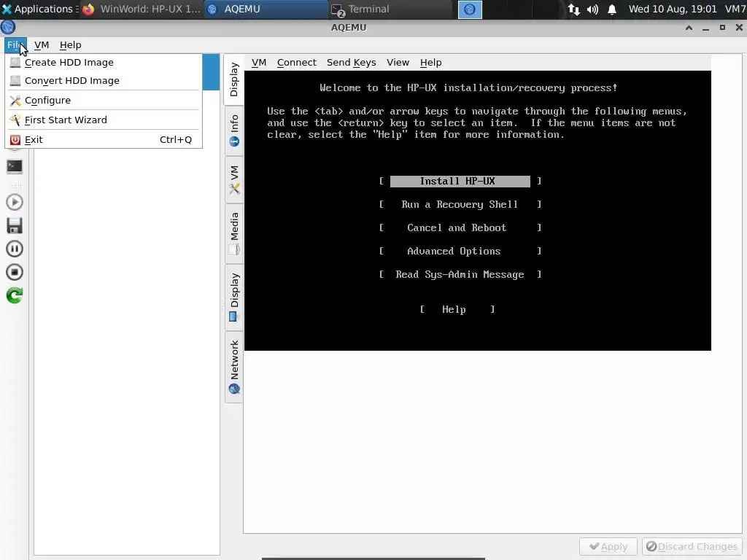The width and height of the screenshot is (747, 560).
Task: Switch to Terminal window in taskbar
Action: [390, 9]
